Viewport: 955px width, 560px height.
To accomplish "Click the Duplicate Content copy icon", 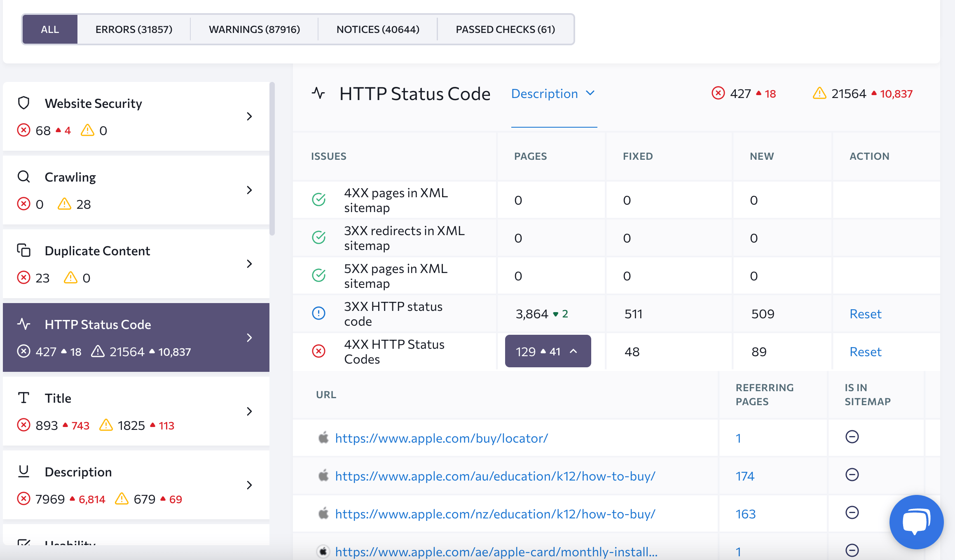I will click(24, 250).
